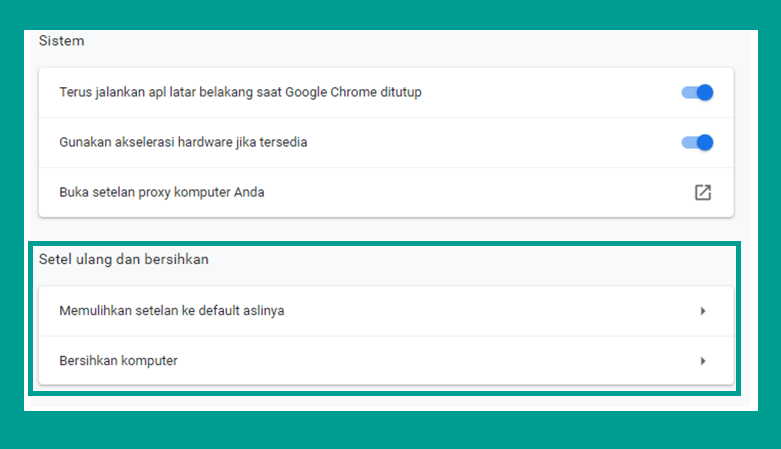
Task: Click light-blue track of the hardware acceleration toggle
Action: [x=688, y=143]
